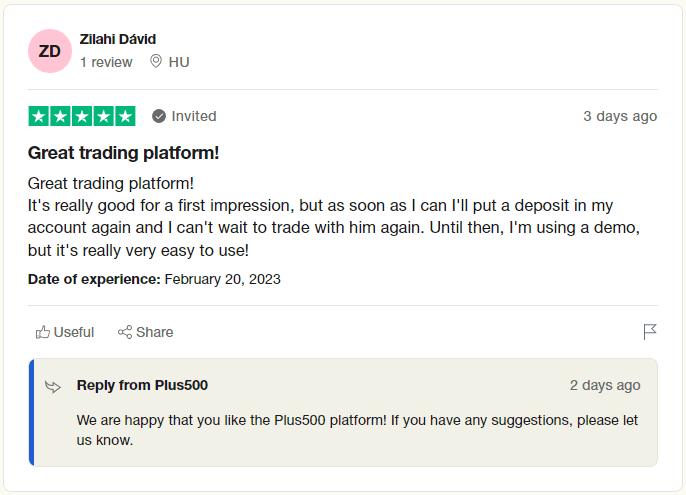
Task: Mark review as Useful
Action: click(65, 332)
